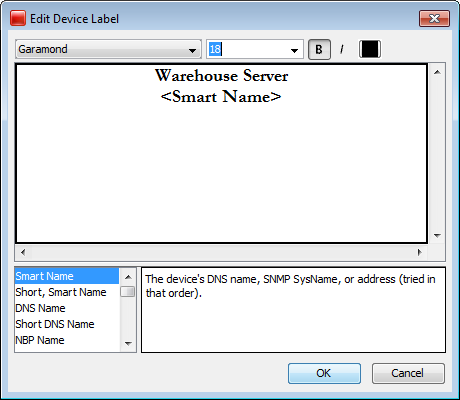Click the red Edit Device Label window icon
Image resolution: width=460 pixels, height=400 pixels.
18,18
